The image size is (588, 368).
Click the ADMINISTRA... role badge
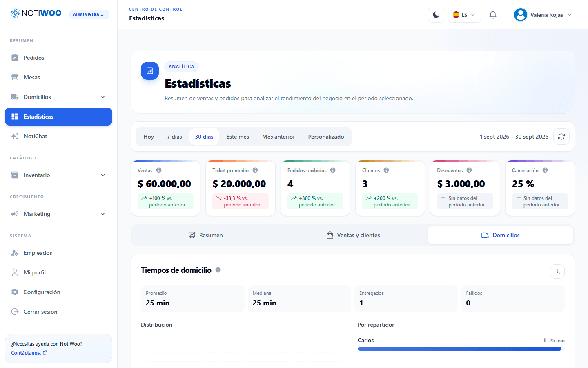tap(89, 14)
